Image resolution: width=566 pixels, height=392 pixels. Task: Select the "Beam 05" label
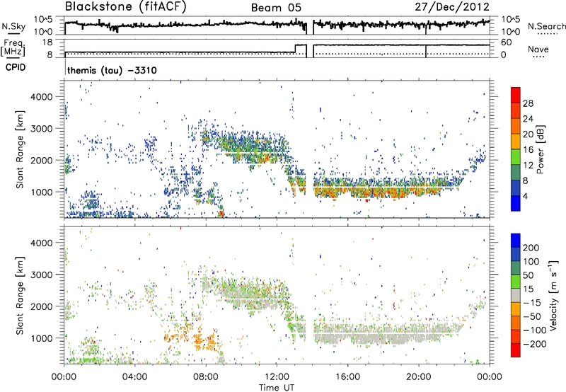[x=276, y=8]
